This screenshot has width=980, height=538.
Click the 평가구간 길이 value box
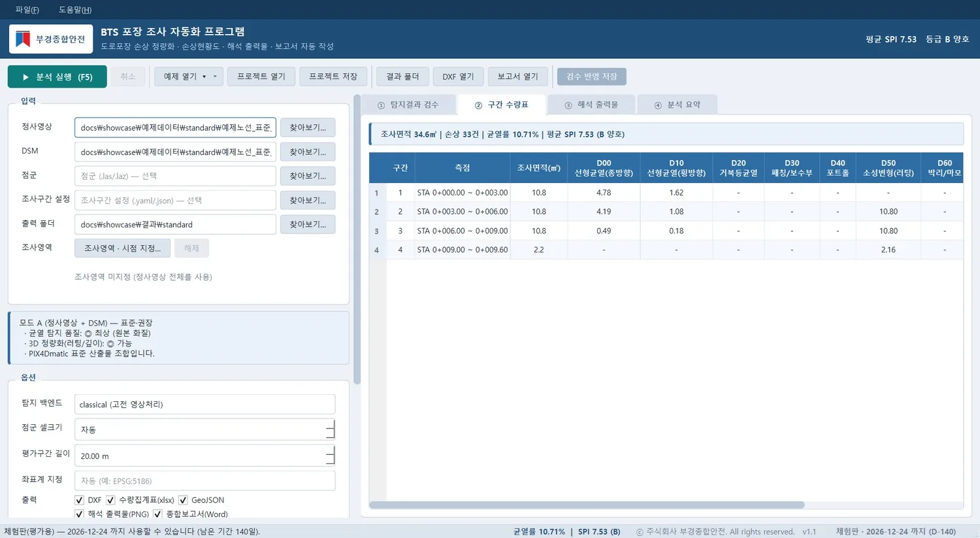[x=204, y=456]
